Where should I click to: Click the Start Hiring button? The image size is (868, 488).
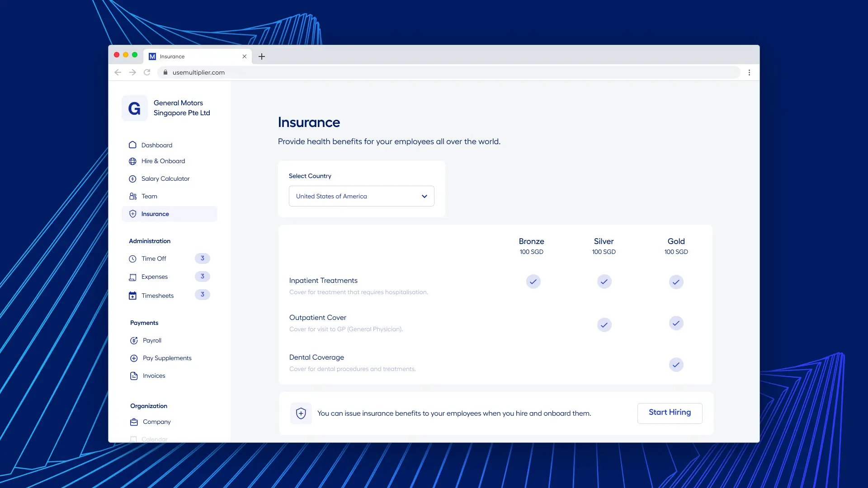[670, 413]
